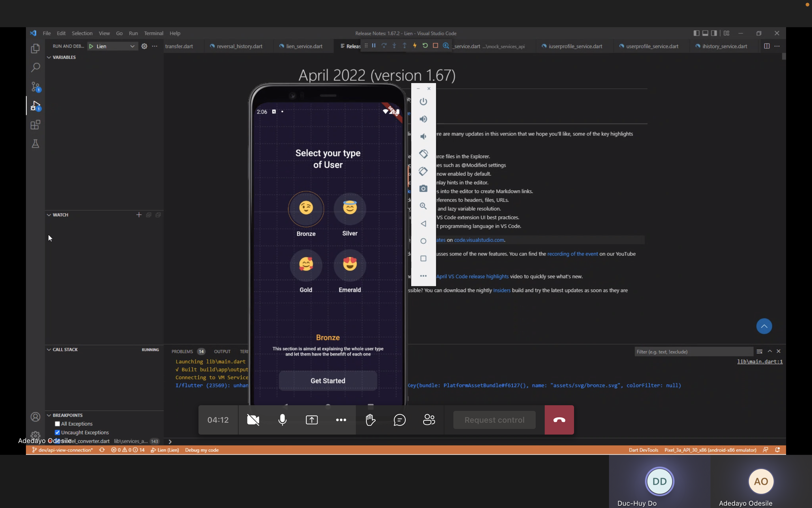The image size is (812, 508).
Task: Click the debug hot reload lightning icon
Action: tap(415, 46)
